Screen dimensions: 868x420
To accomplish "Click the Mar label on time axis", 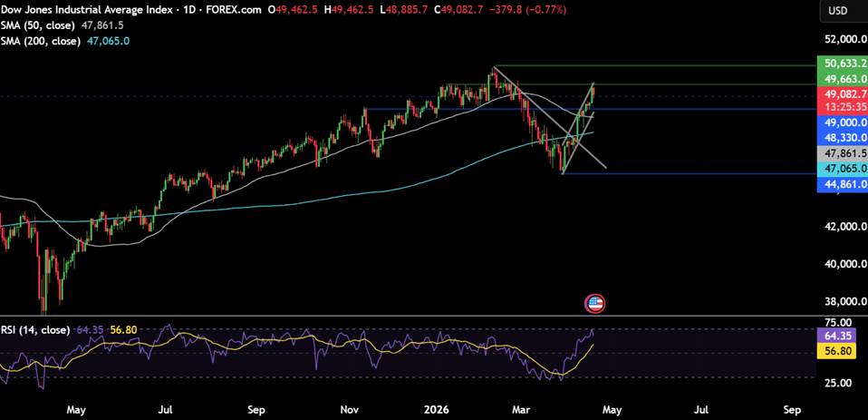I will (526, 408).
